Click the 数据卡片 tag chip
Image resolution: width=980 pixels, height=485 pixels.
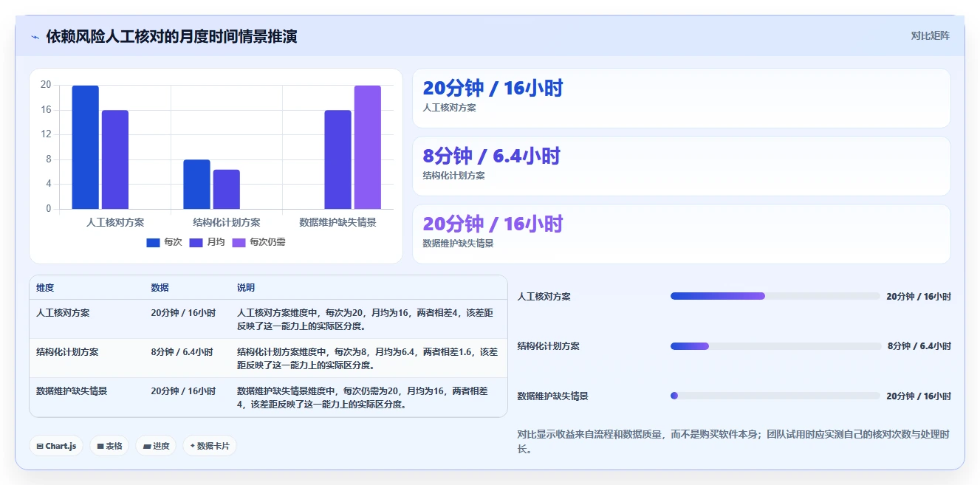point(210,446)
